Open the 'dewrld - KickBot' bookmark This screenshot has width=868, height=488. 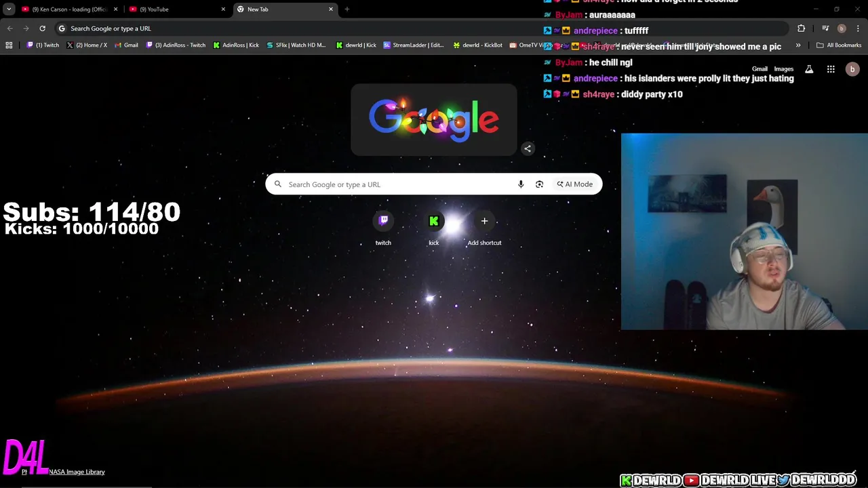pos(478,45)
